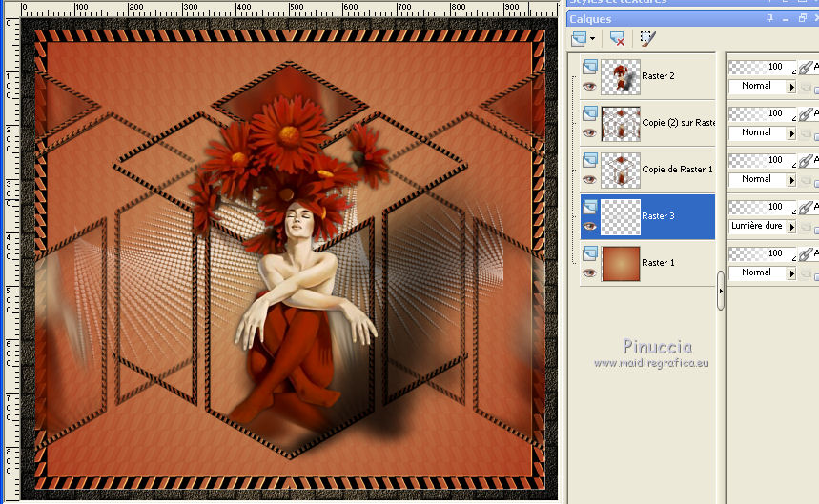The width and height of the screenshot is (819, 504).
Task: Click the layers panel splitter handle
Action: click(721, 291)
